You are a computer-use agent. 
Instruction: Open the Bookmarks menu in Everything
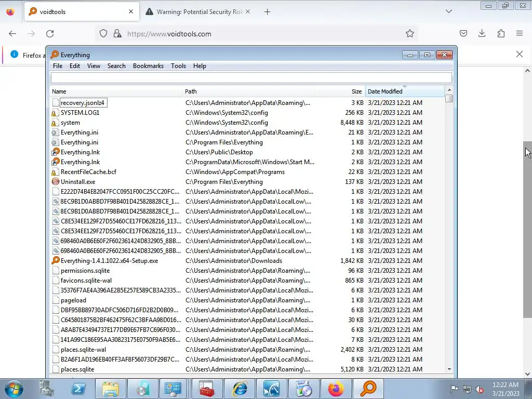(x=148, y=66)
